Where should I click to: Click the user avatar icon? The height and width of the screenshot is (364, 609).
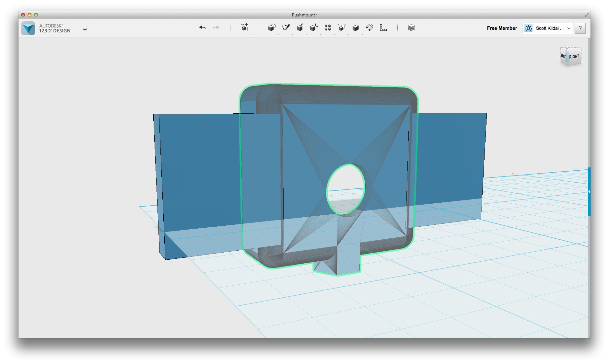[x=528, y=28]
